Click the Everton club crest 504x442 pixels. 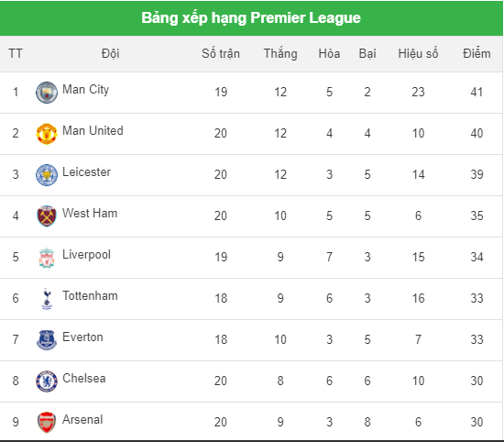click(47, 340)
